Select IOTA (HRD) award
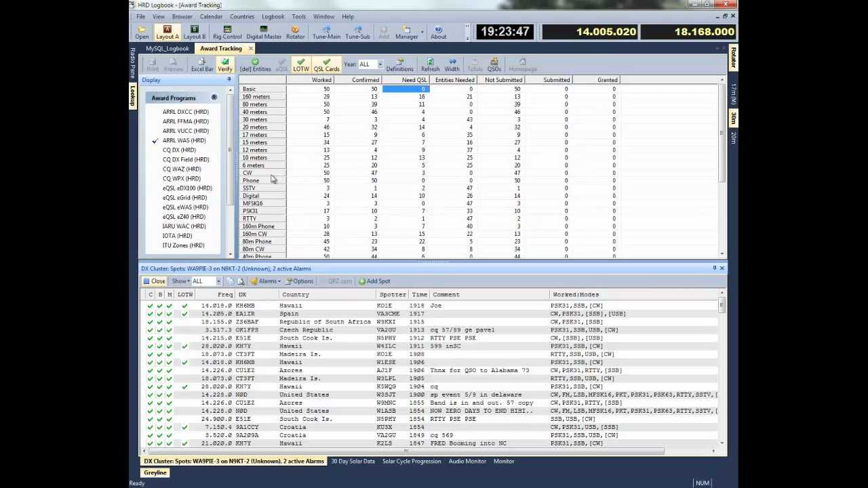This screenshot has width=868, height=488. click(x=177, y=236)
